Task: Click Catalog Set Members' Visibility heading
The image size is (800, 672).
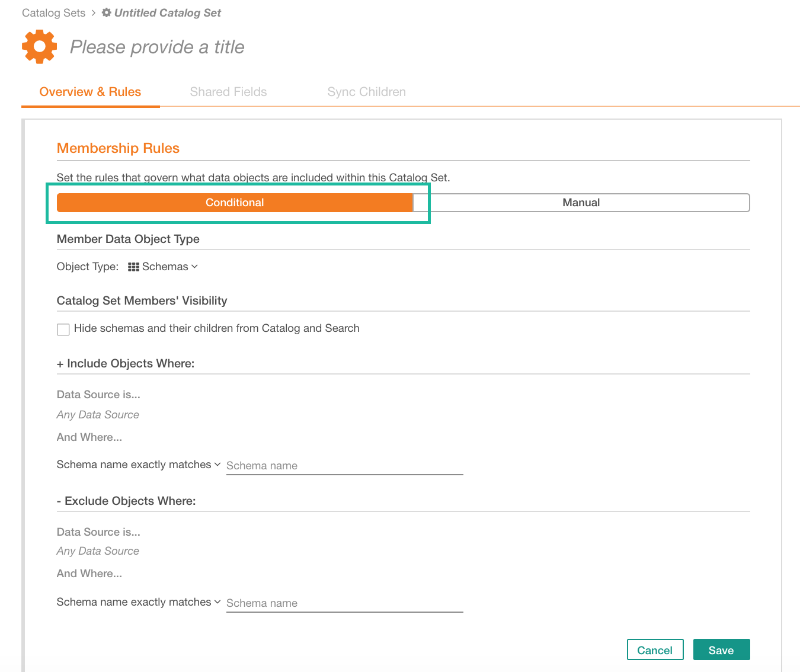Action: (142, 300)
